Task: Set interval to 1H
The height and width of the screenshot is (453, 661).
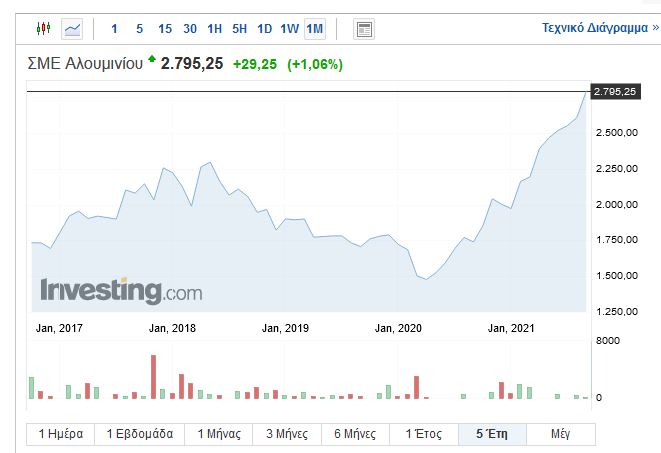Action: (x=215, y=29)
